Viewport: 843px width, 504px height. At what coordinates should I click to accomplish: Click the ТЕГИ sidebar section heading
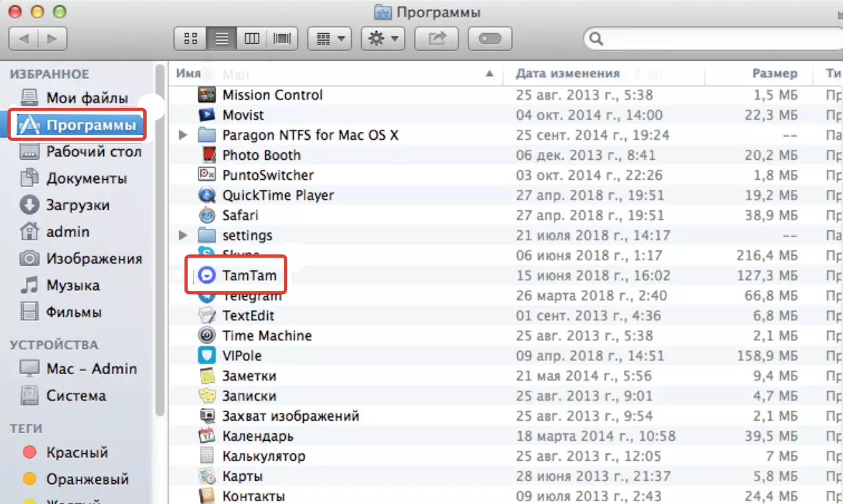click(x=26, y=429)
